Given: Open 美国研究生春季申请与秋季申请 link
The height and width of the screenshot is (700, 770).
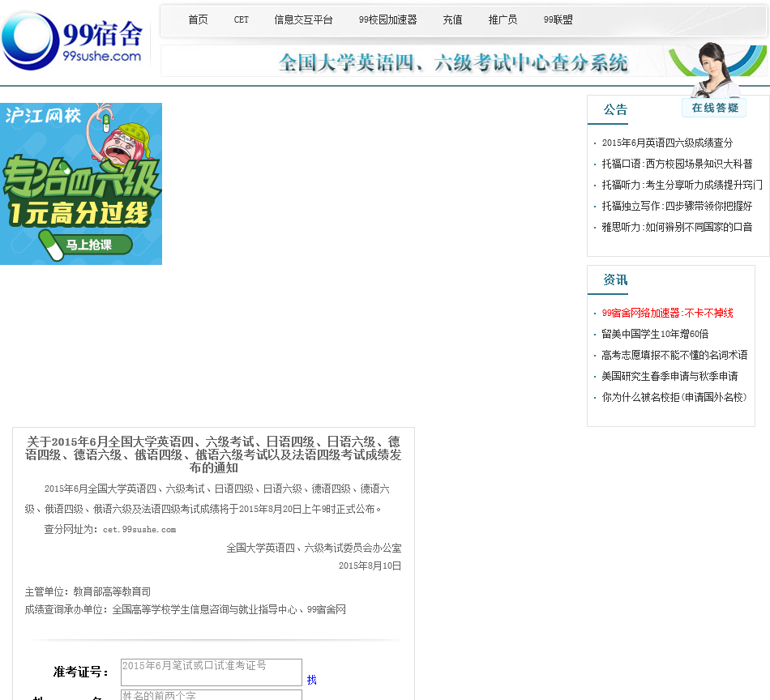Looking at the screenshot, I should click(x=669, y=377).
